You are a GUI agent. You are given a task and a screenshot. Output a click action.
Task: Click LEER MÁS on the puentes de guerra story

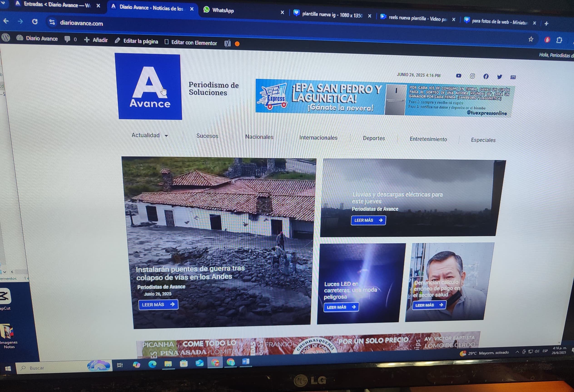[158, 305]
